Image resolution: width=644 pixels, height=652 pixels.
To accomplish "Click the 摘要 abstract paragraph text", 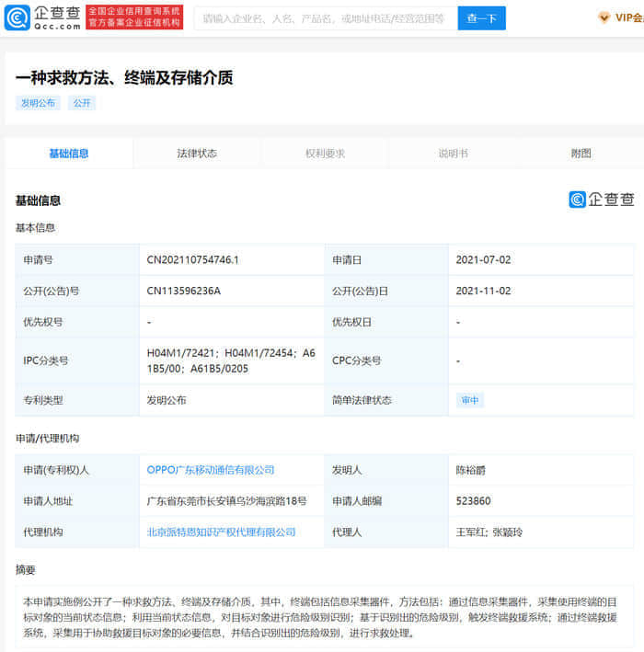I will [x=320, y=617].
